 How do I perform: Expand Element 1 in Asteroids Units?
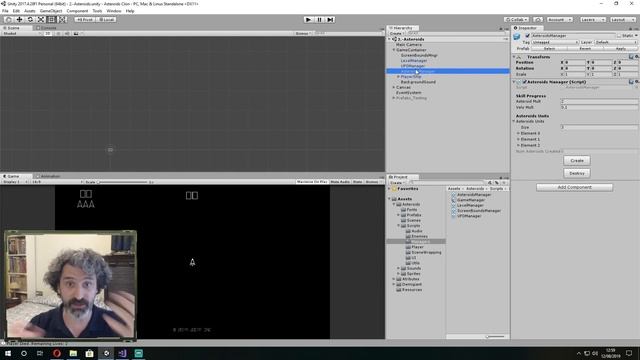tap(518, 139)
